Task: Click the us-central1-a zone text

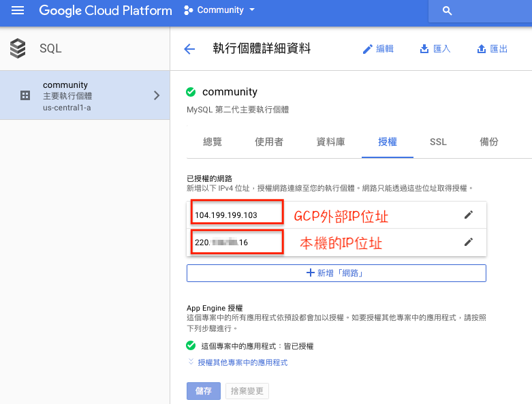Action: [x=67, y=108]
